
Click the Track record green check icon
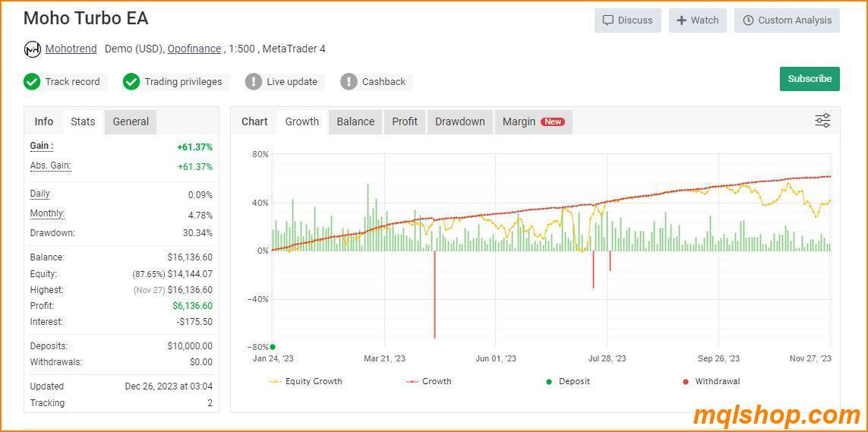(32, 82)
